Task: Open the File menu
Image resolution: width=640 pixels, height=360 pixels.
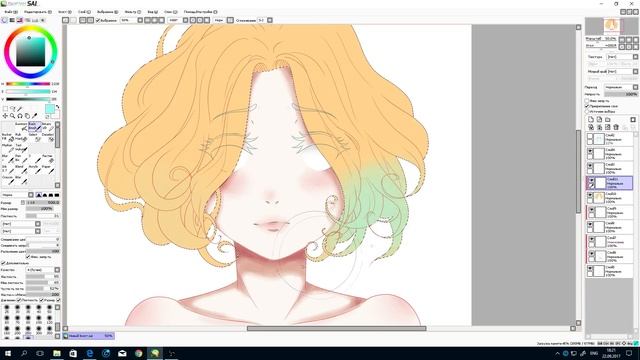Action: click(x=11, y=12)
